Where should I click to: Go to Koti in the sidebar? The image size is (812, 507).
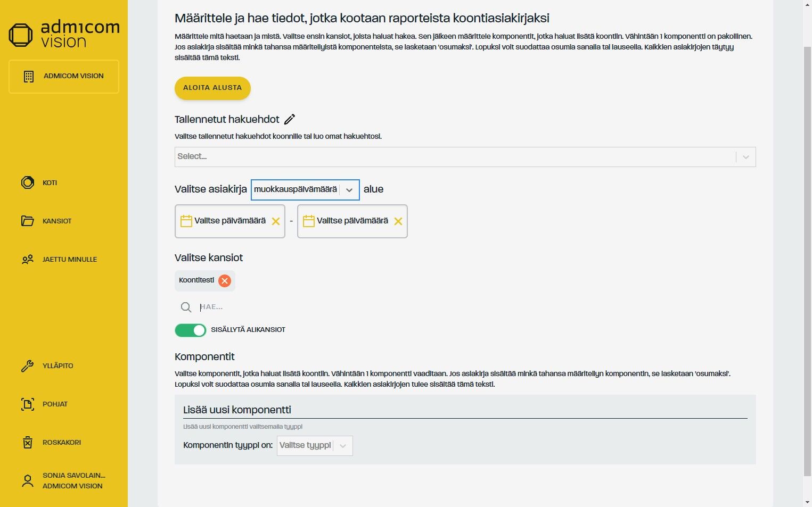pos(50,182)
